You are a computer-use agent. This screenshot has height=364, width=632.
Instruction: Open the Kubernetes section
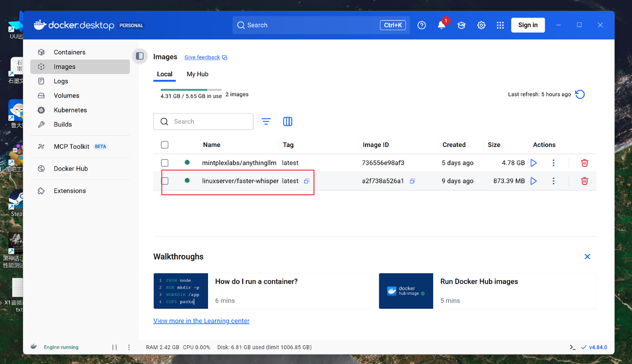(x=80, y=110)
